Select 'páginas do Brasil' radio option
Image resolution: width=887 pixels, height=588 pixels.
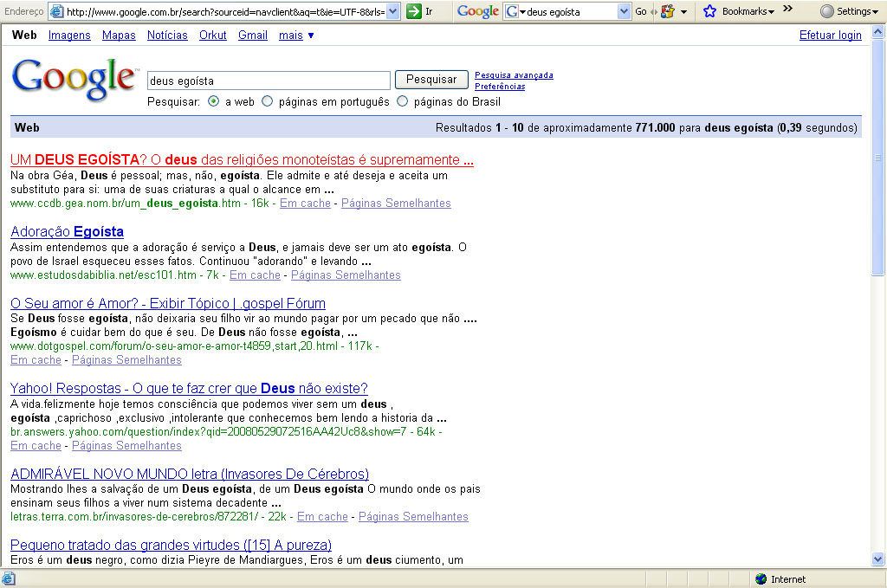[x=402, y=101]
